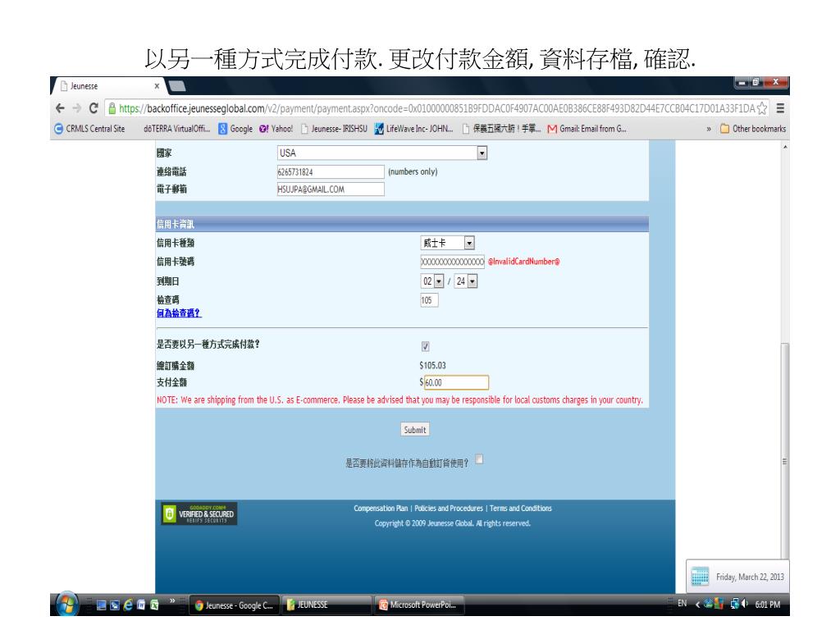
Task: Open a new tab with the new-tab button
Action: [177, 85]
